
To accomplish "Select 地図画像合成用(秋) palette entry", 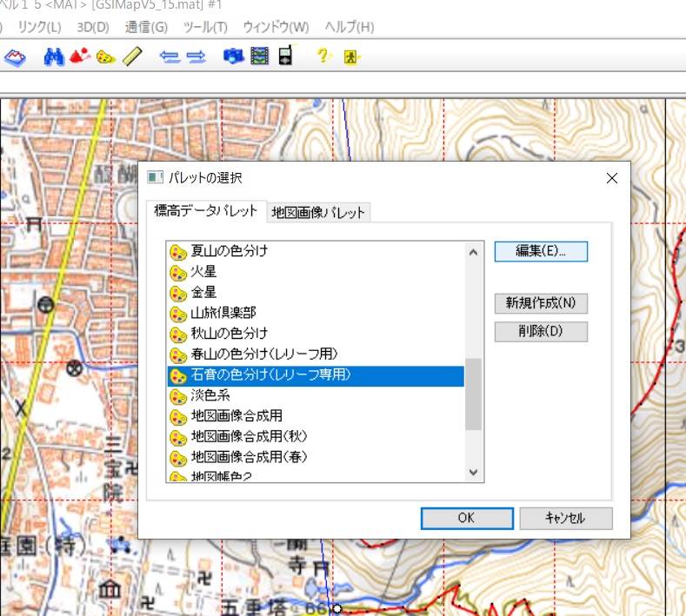I will (x=316, y=436).
